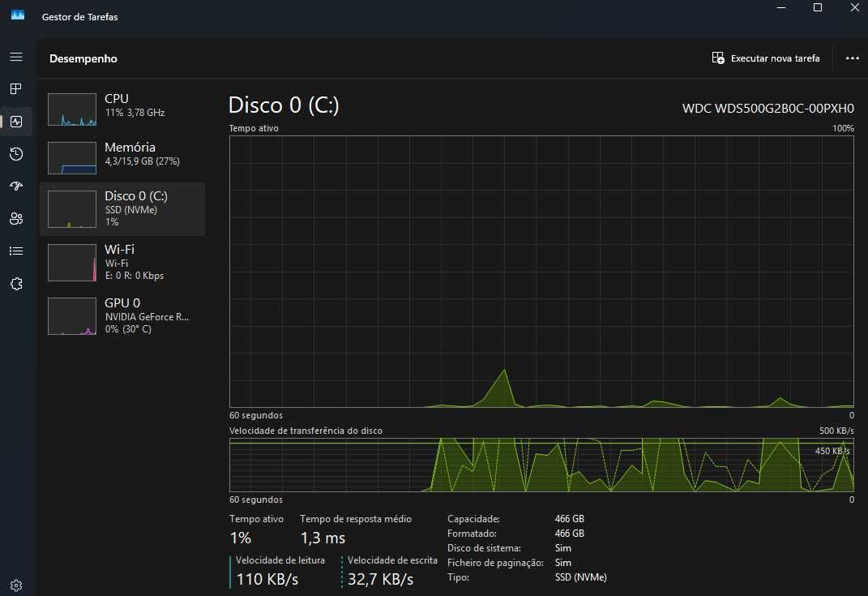Click the Tempo de resposta médio label
Screen dimensions: 868x596
(356, 519)
